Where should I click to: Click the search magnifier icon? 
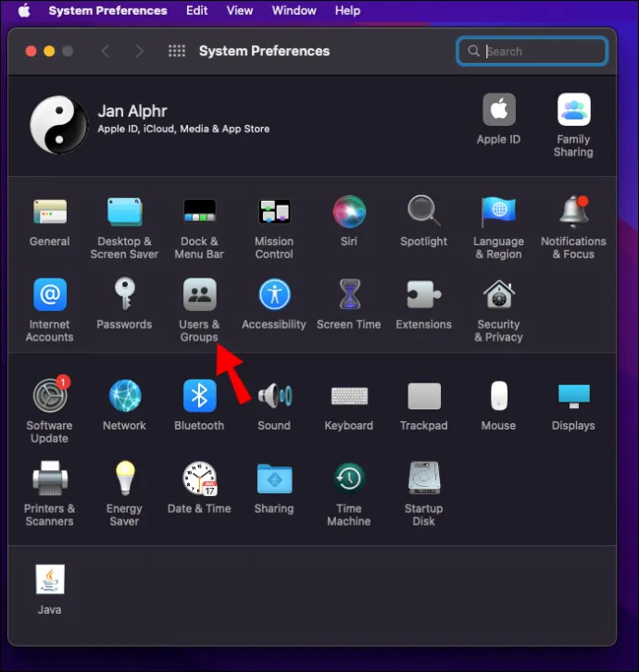coord(473,51)
